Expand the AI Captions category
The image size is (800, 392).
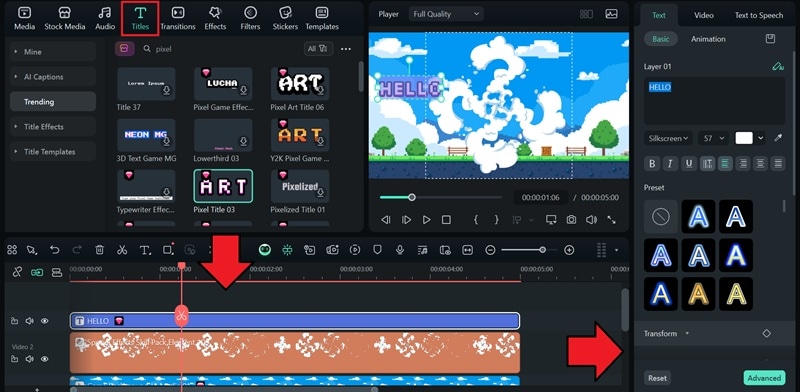[x=53, y=77]
